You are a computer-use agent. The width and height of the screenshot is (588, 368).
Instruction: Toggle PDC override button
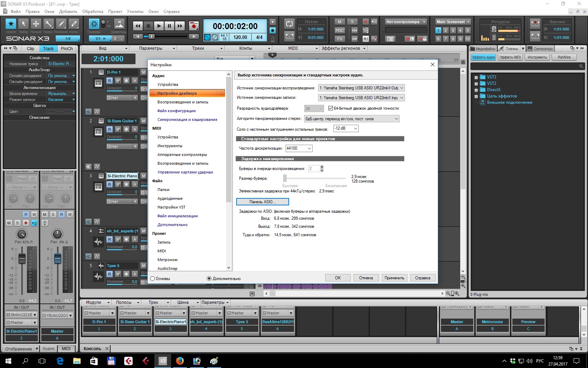(340, 30)
